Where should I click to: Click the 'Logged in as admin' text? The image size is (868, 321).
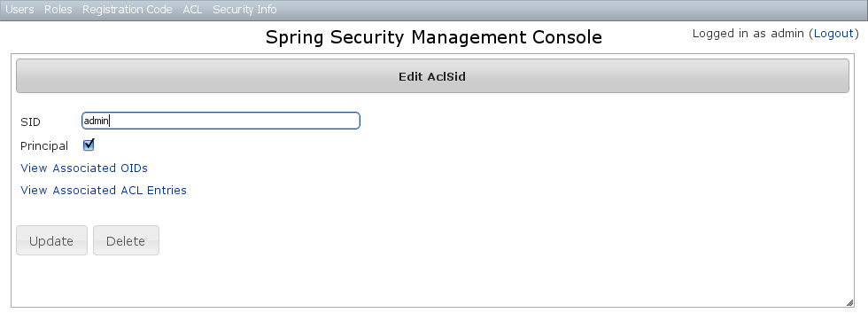pyautogui.click(x=748, y=34)
